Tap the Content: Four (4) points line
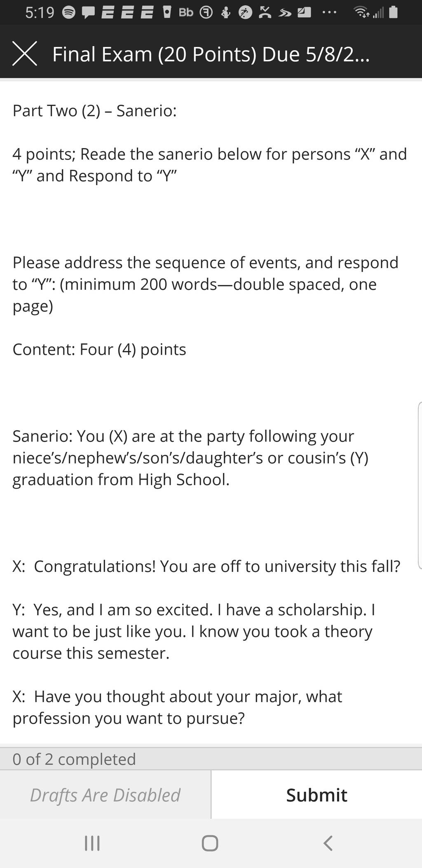 [x=99, y=349]
